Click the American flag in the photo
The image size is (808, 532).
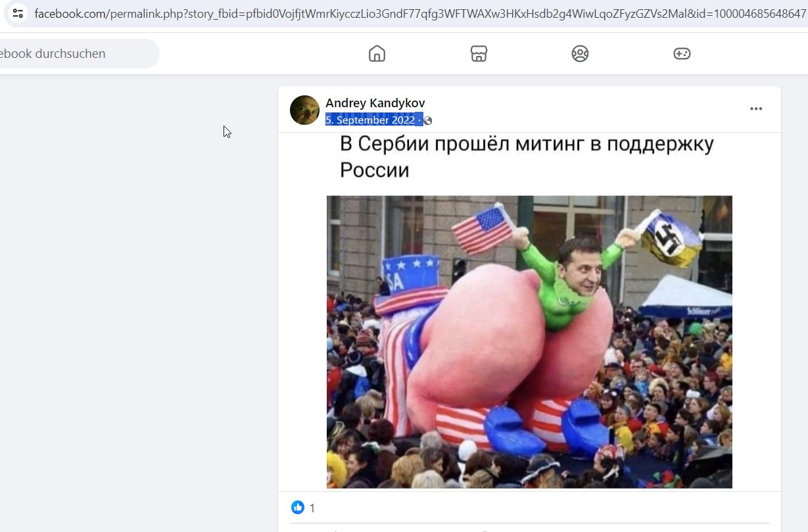click(x=484, y=230)
